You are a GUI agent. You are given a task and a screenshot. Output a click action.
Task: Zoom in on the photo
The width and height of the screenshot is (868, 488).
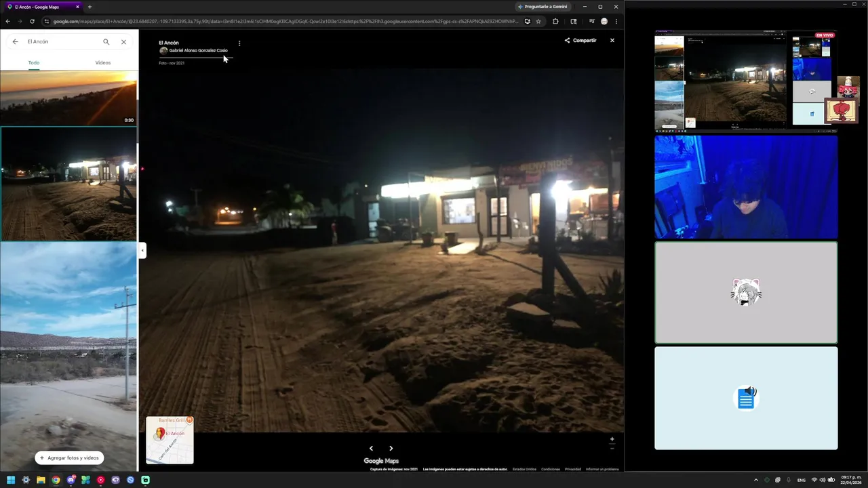tap(612, 439)
